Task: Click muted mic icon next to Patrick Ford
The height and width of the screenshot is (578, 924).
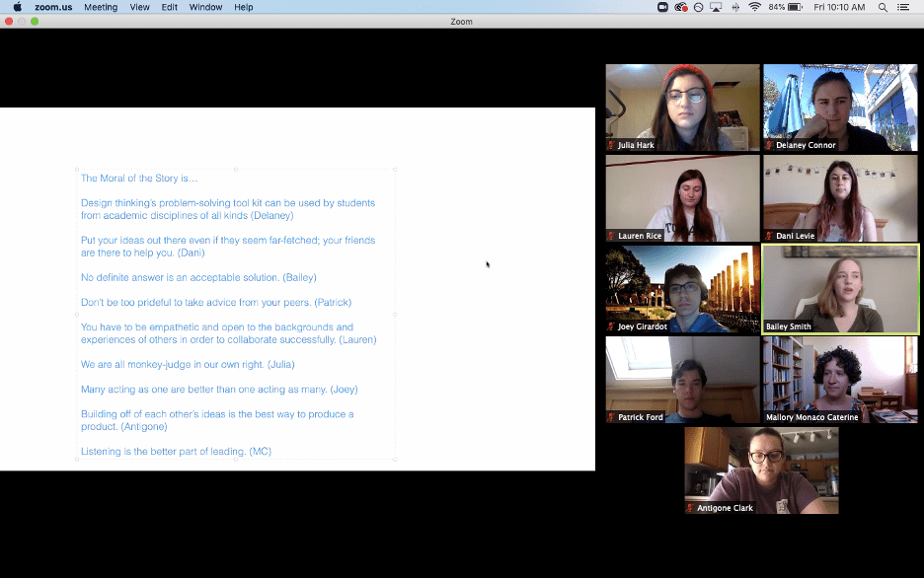Action: tap(612, 417)
